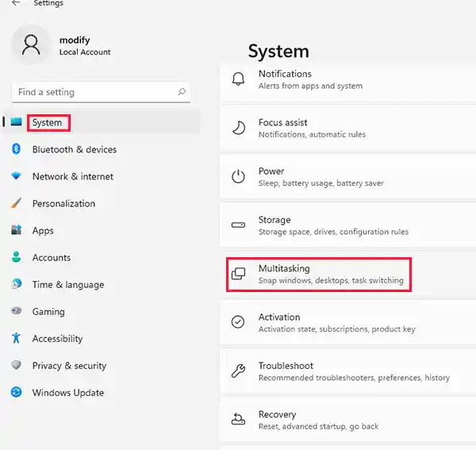Click the Multitasking overlapping windows icon
Image resolution: width=476 pixels, height=450 pixels.
[x=238, y=274]
